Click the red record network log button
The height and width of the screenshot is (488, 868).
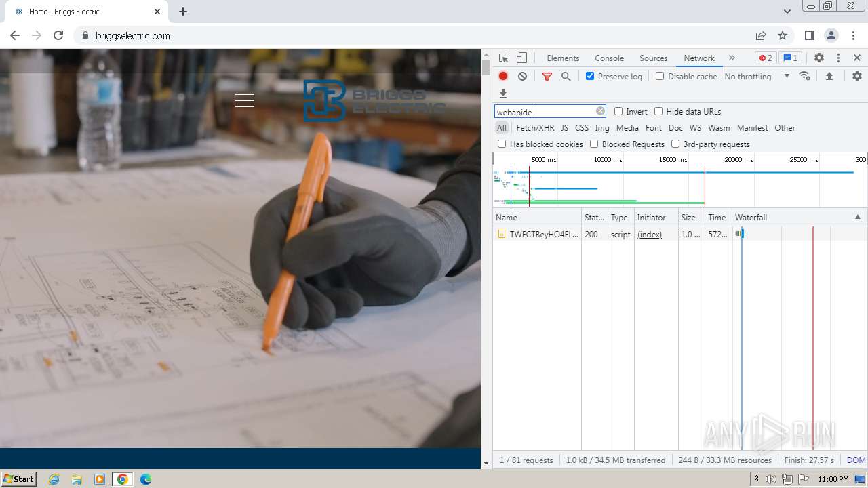[x=503, y=77]
